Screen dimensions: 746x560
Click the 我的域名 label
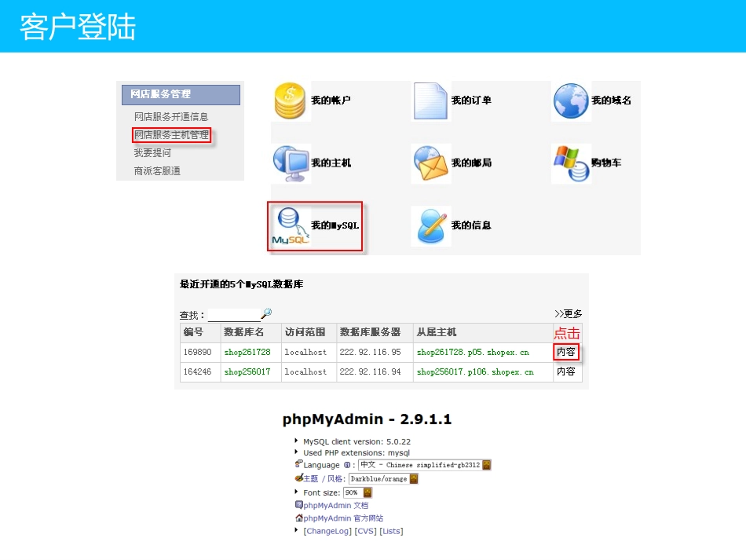click(x=612, y=101)
